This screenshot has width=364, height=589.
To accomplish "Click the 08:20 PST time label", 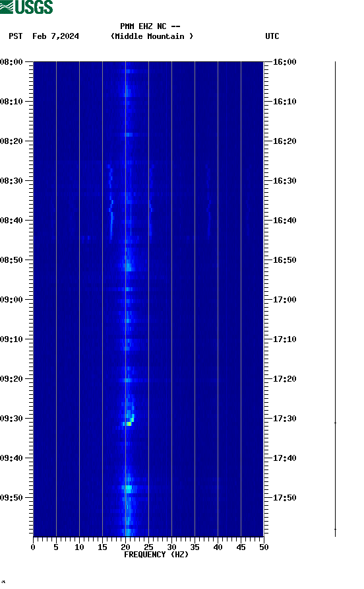I will 11,141.
